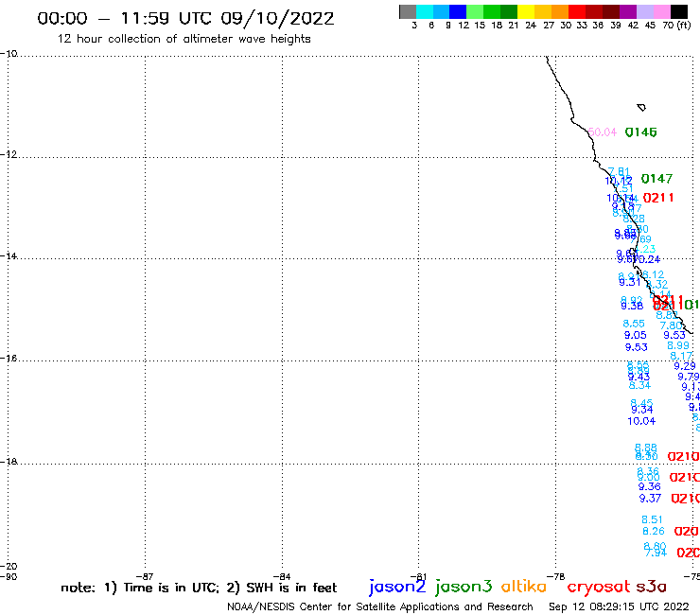Click the light blue 9 ft legend swatch
The width and height of the screenshot is (700, 615).
coord(441,11)
